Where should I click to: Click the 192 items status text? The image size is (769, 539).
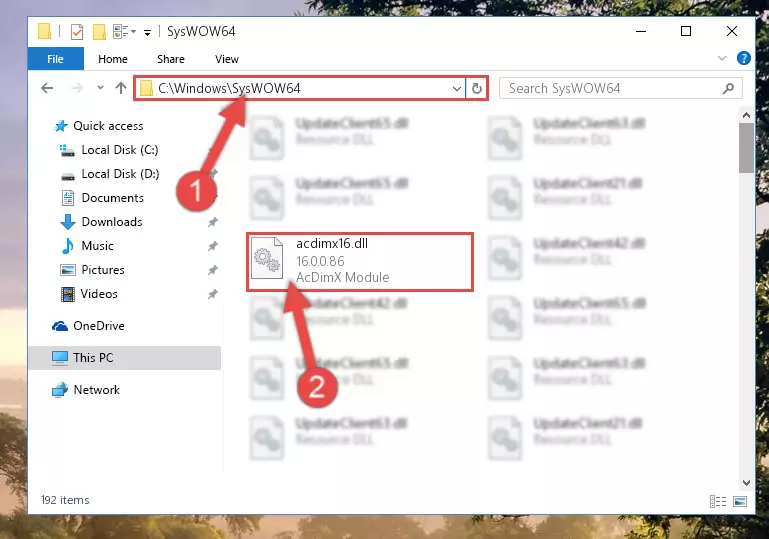tap(65, 500)
